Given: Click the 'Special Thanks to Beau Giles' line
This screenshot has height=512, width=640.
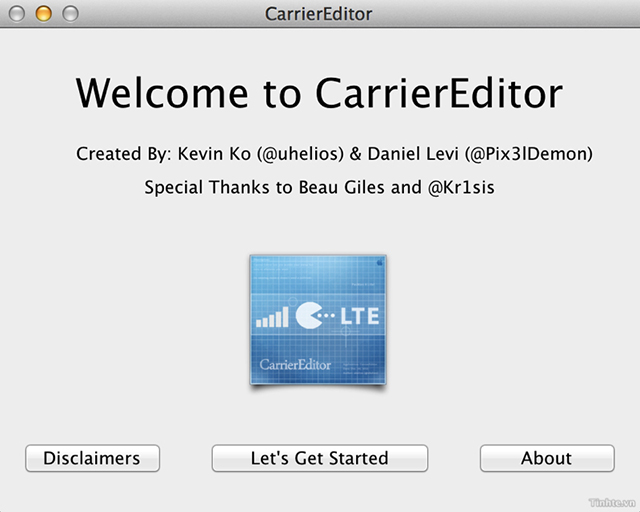Looking at the screenshot, I should pos(319,187).
